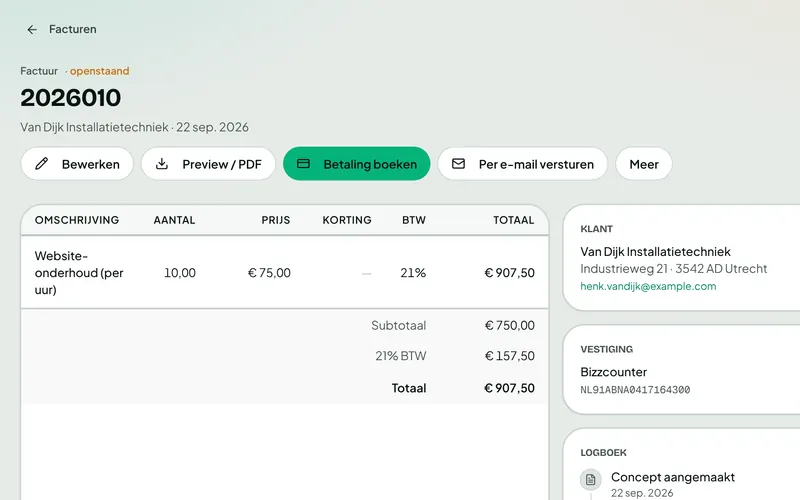Image resolution: width=800 pixels, height=500 pixels.
Task: Send the invoice via Per e-mail versturen
Action: point(522,164)
